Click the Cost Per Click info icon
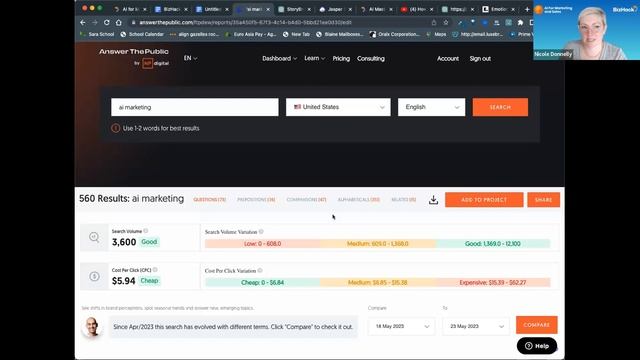The image size is (640, 360). coord(155,270)
